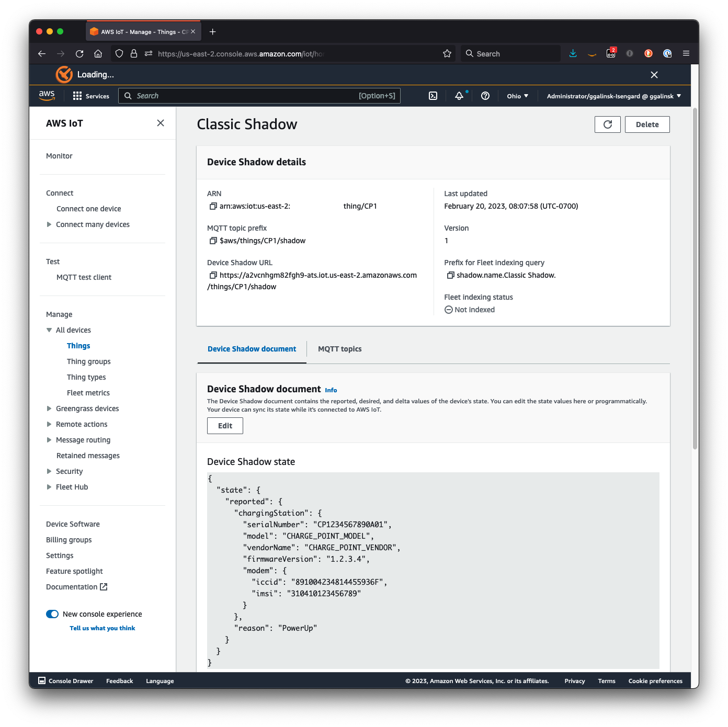Select the Device Shadow document tab
The height and width of the screenshot is (727, 728).
point(251,349)
